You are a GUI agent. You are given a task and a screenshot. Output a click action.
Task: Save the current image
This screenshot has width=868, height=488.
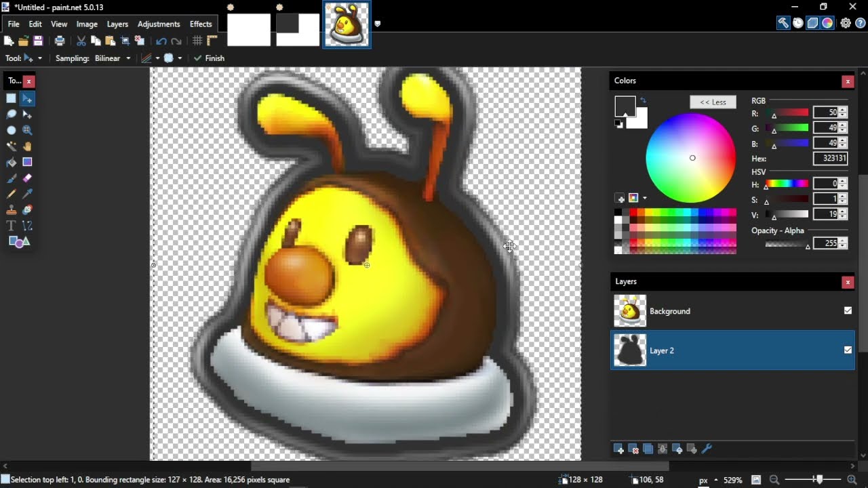point(38,41)
